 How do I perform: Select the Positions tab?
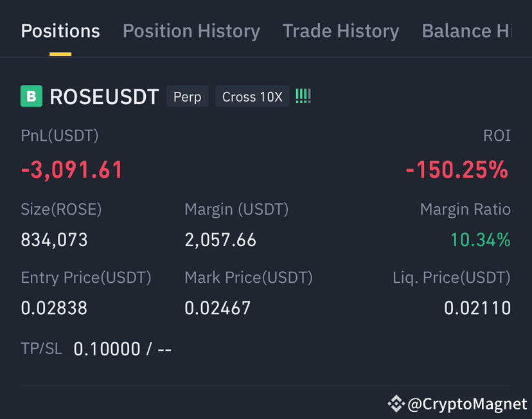60,30
